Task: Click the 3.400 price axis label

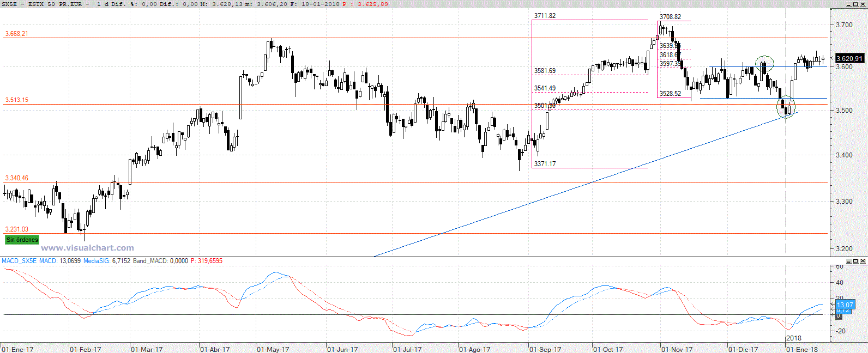Action: pyautogui.click(x=844, y=155)
